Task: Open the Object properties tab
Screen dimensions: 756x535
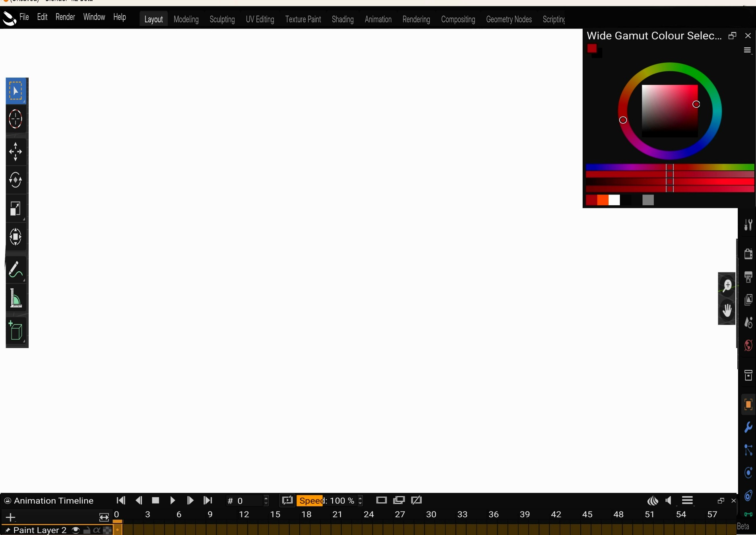Action: [748, 405]
